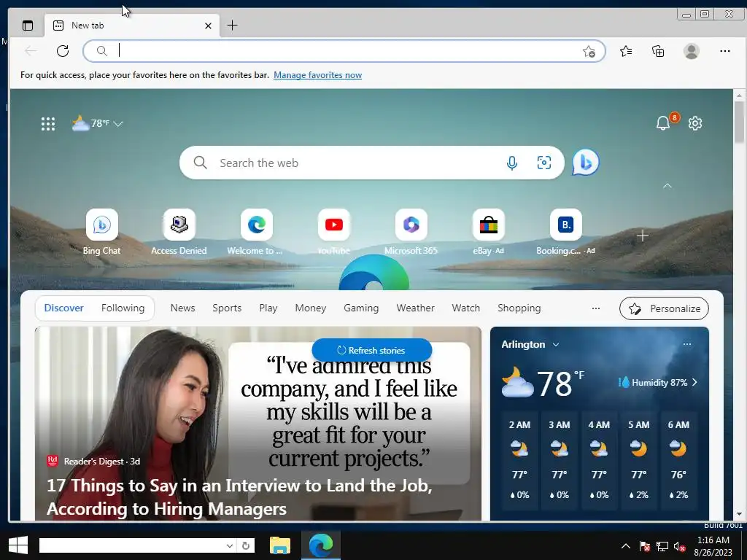Open the profile avatar icon

coord(692,51)
